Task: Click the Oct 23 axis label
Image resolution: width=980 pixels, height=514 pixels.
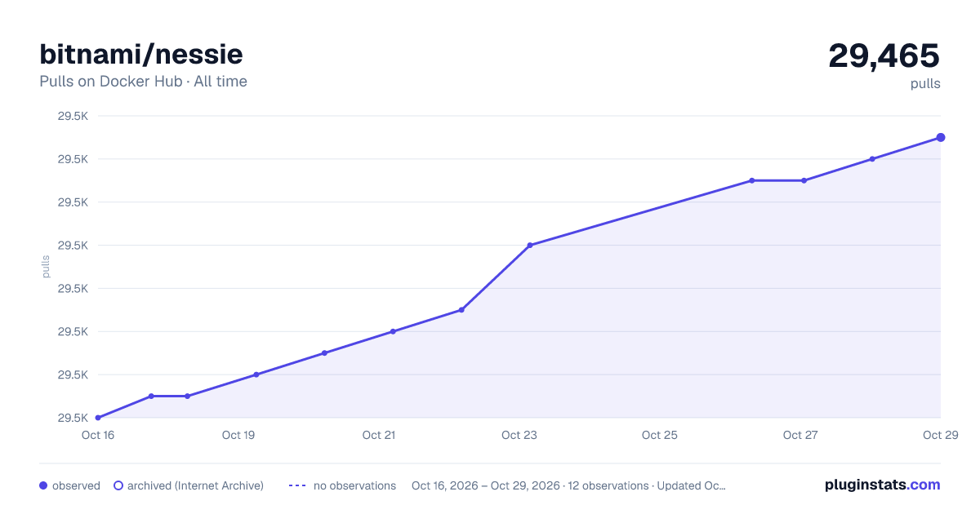Action: coord(519,435)
